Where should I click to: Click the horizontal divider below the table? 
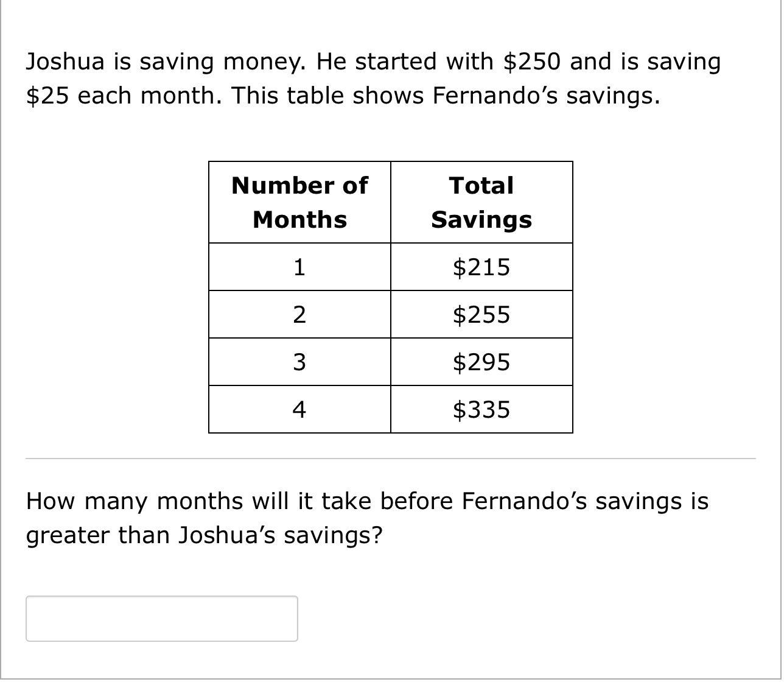(x=390, y=459)
